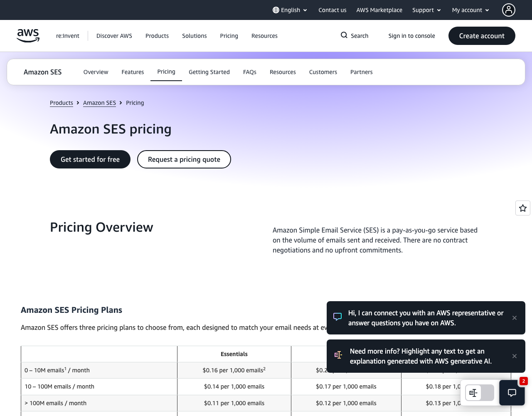
Task: Open the Pricing top navigation menu
Action: coord(229,36)
